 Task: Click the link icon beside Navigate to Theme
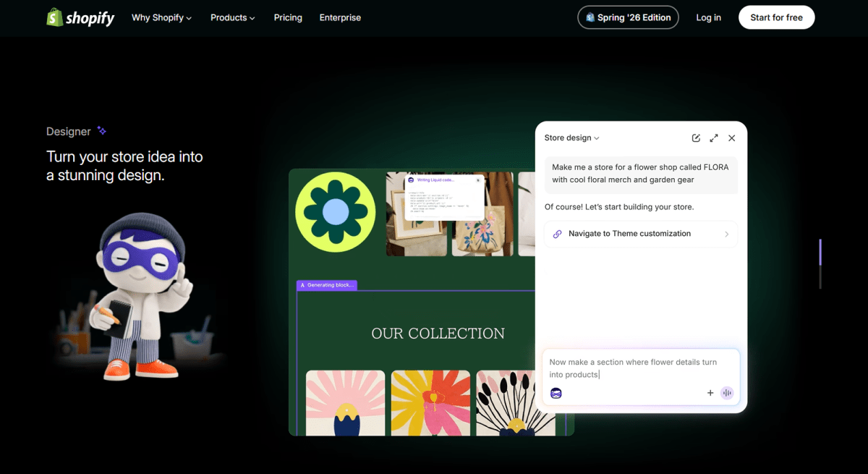coord(557,234)
